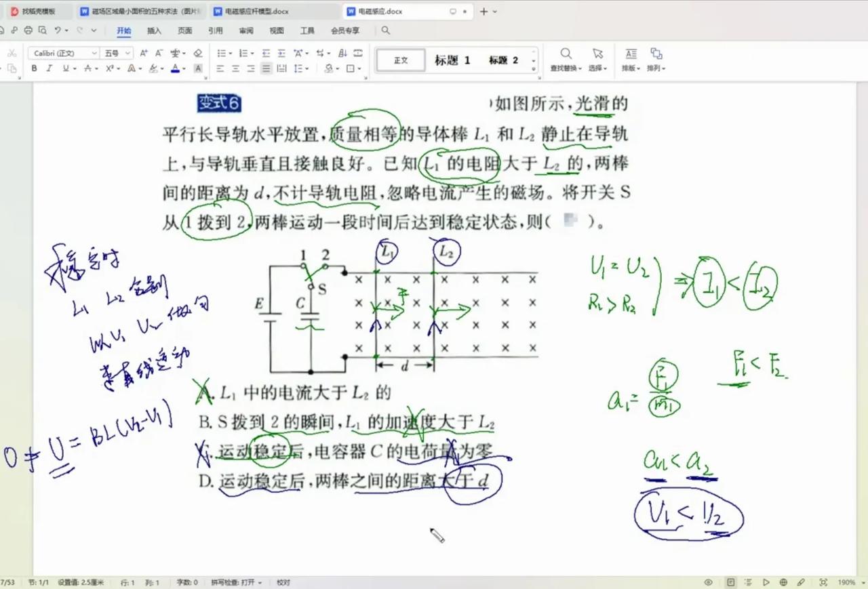The image size is (868, 589).
Task: Select page layout view icon in status bar
Action: 730,582
